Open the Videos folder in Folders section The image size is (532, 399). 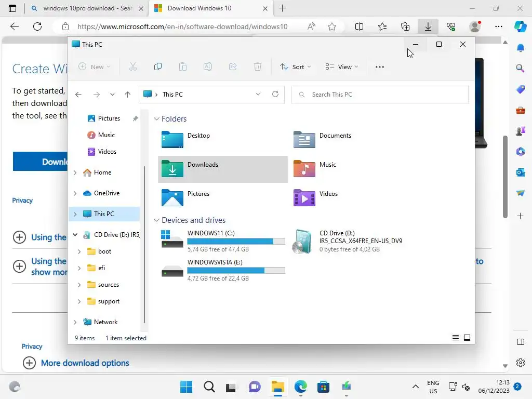[x=304, y=198]
